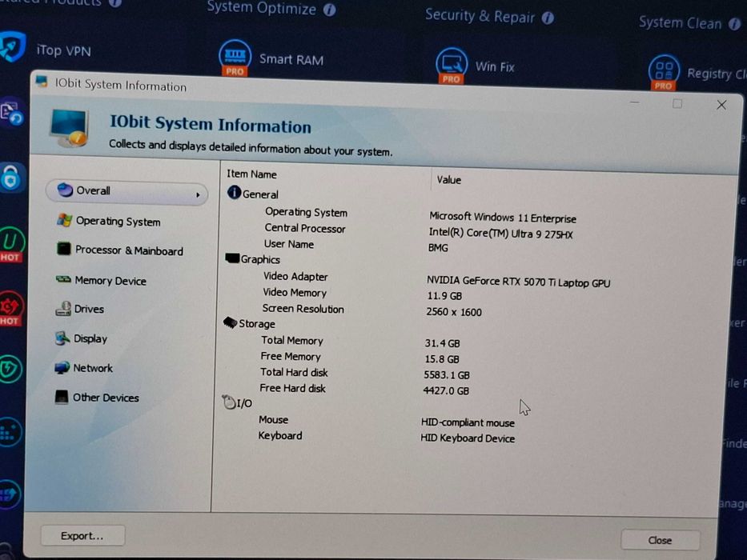Select the Video Memory row

(362, 294)
